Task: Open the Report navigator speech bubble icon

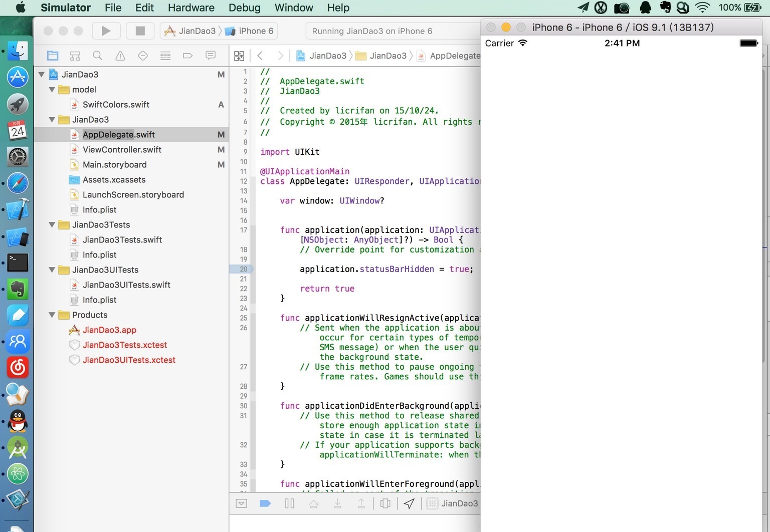Action: (x=211, y=56)
